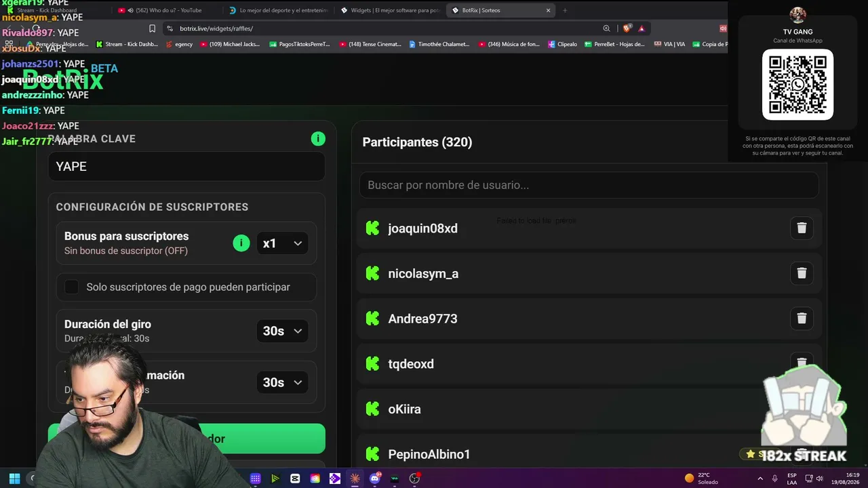This screenshot has width=868, height=488.
Task: Open Discord from the taskbar
Action: (x=375, y=479)
